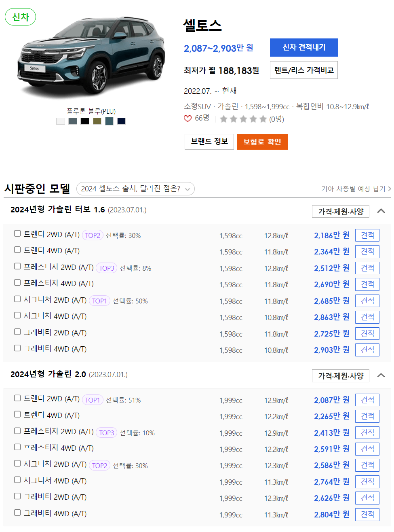Click 2.0 시그니처 2WD (A/T) model name
The image size is (394, 532).
tap(55, 464)
